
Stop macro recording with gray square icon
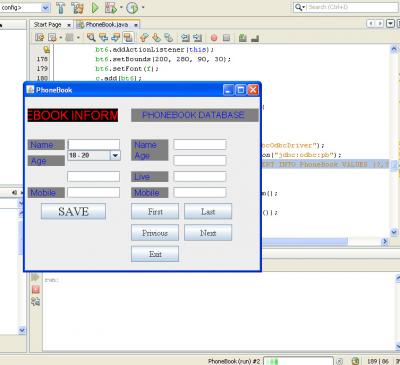226,38
